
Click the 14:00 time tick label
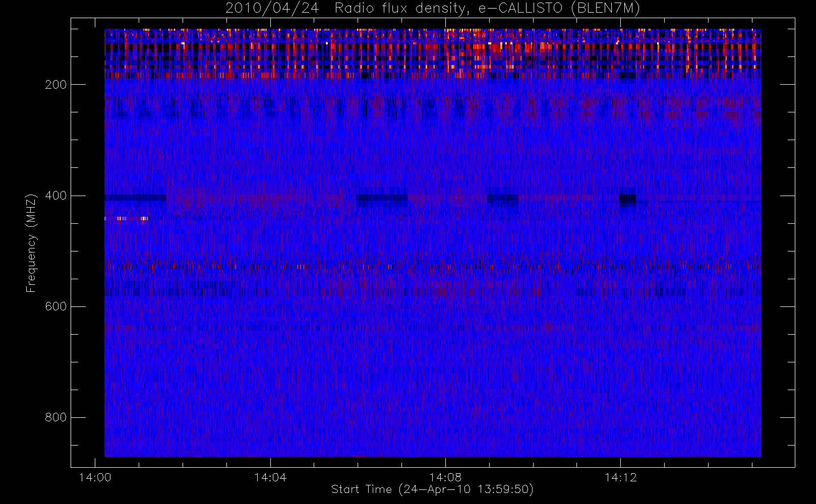pyautogui.click(x=95, y=477)
